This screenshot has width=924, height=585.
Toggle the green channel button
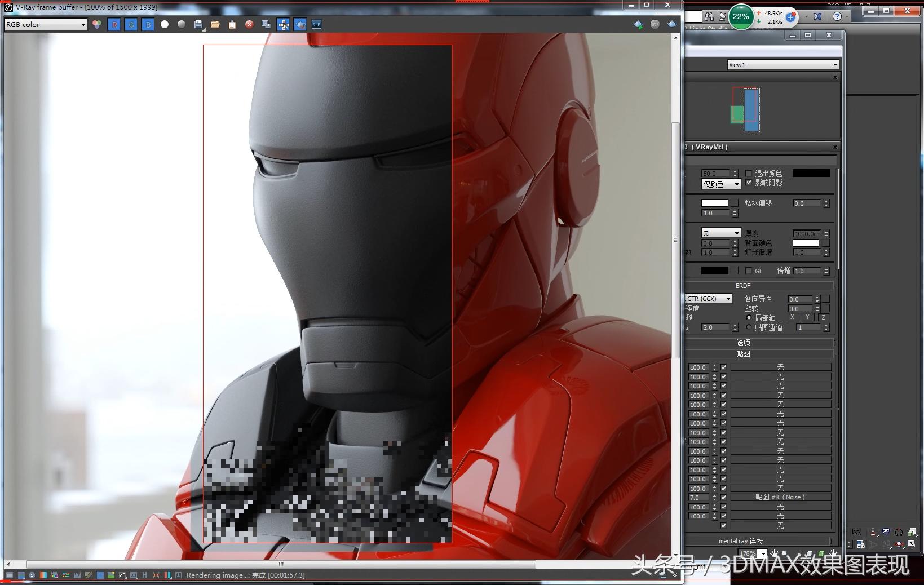(x=131, y=24)
